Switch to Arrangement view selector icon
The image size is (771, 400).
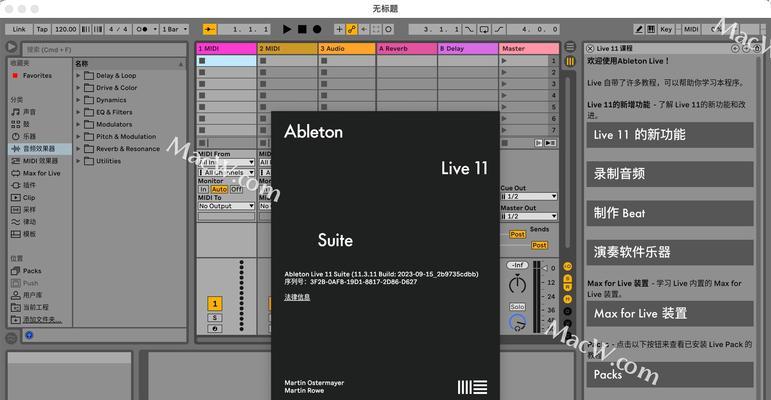[570, 47]
